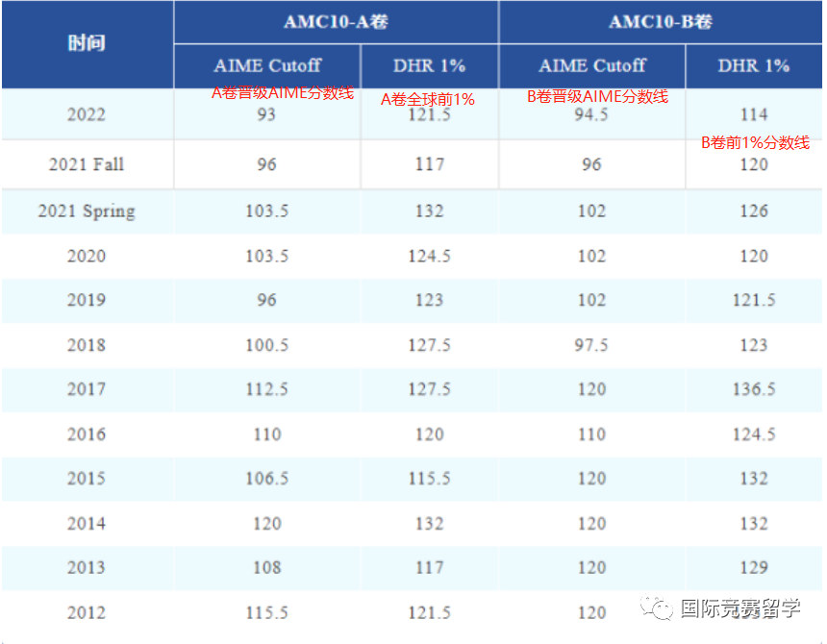Image resolution: width=827 pixels, height=644 pixels.
Task: Select the 2022 year cell
Action: pyautogui.click(x=87, y=114)
